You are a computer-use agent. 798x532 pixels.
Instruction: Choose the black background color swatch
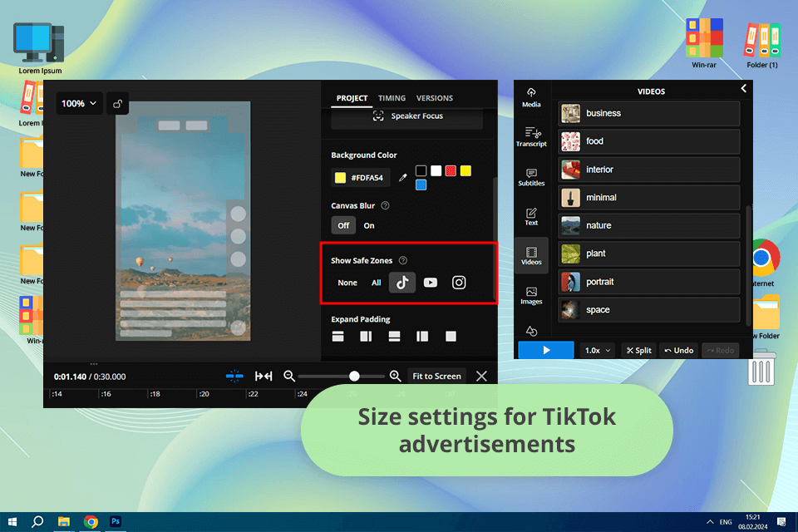coord(421,170)
